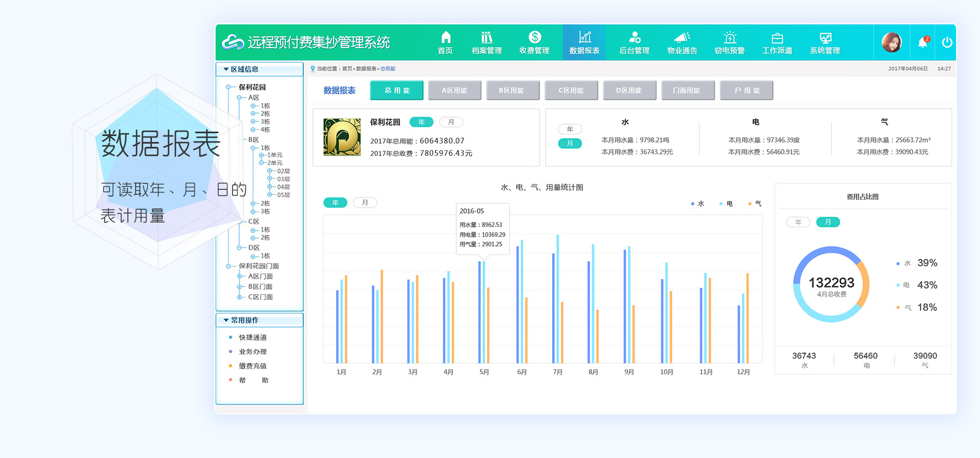The width and height of the screenshot is (980, 458).
Task: Open 收费管理 dollar sign icon
Action: pos(535,37)
